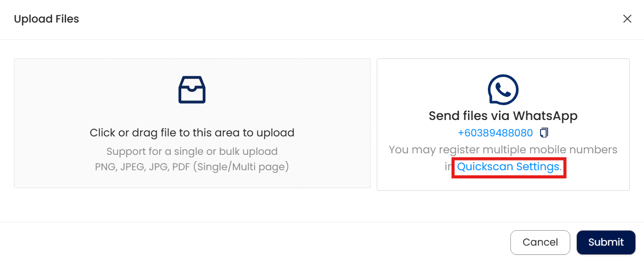Close the Upload Files dialog with X
Screen dimensions: 644x262
tap(627, 19)
